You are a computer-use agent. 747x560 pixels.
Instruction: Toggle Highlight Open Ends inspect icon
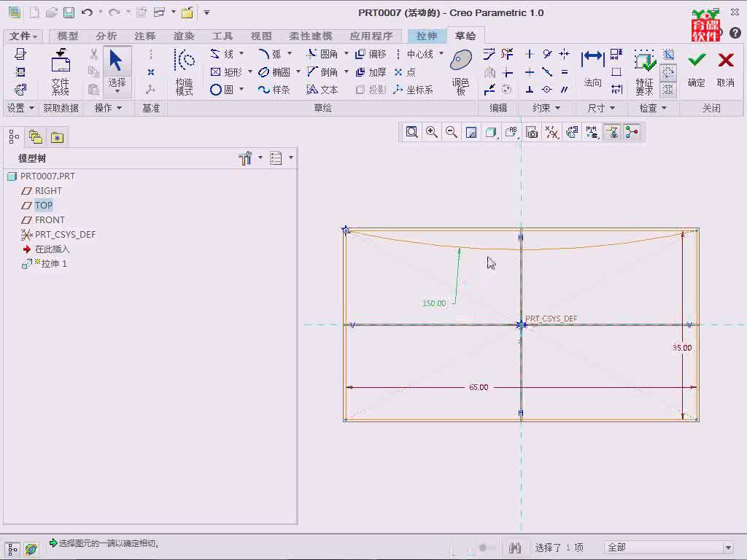(x=668, y=72)
